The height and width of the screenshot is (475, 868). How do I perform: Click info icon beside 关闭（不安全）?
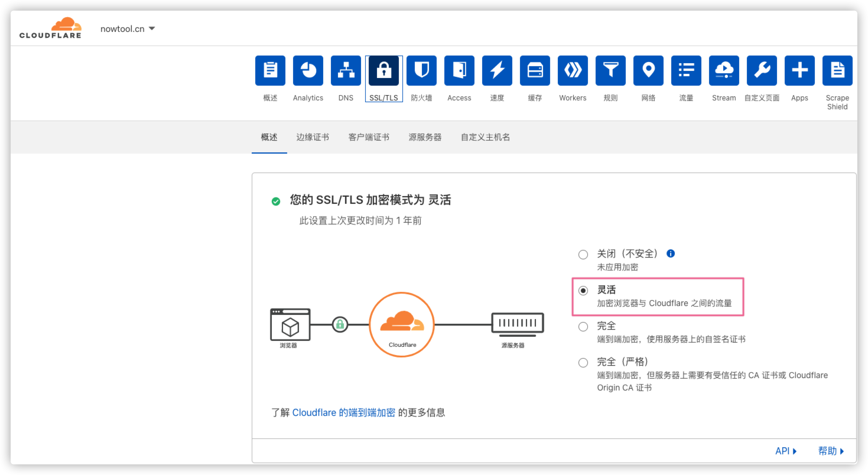(x=671, y=253)
